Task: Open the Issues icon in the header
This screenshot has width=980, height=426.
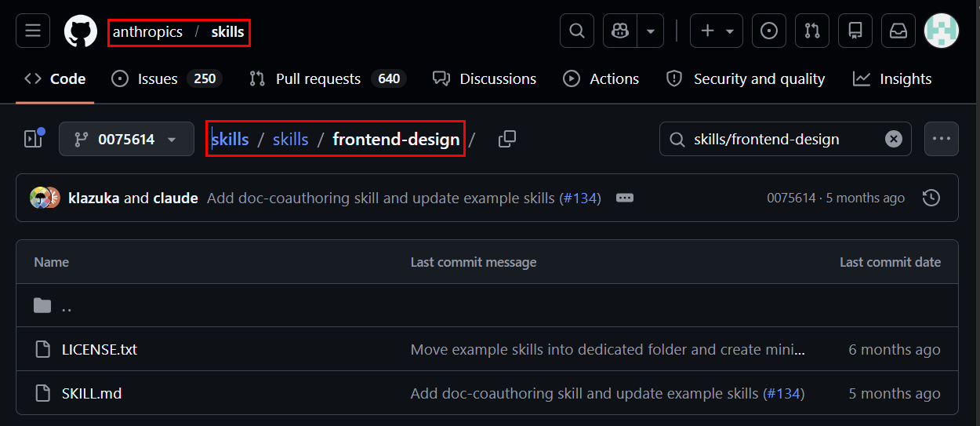Action: (769, 31)
